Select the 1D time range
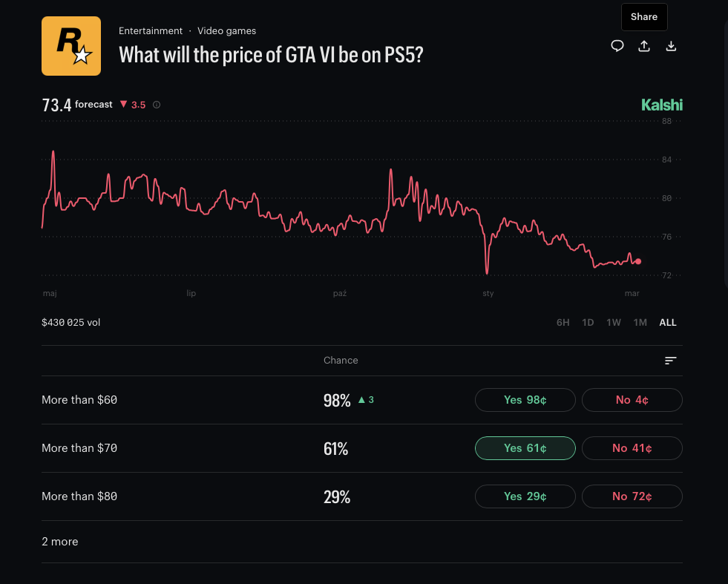The image size is (728, 584). pyautogui.click(x=588, y=323)
